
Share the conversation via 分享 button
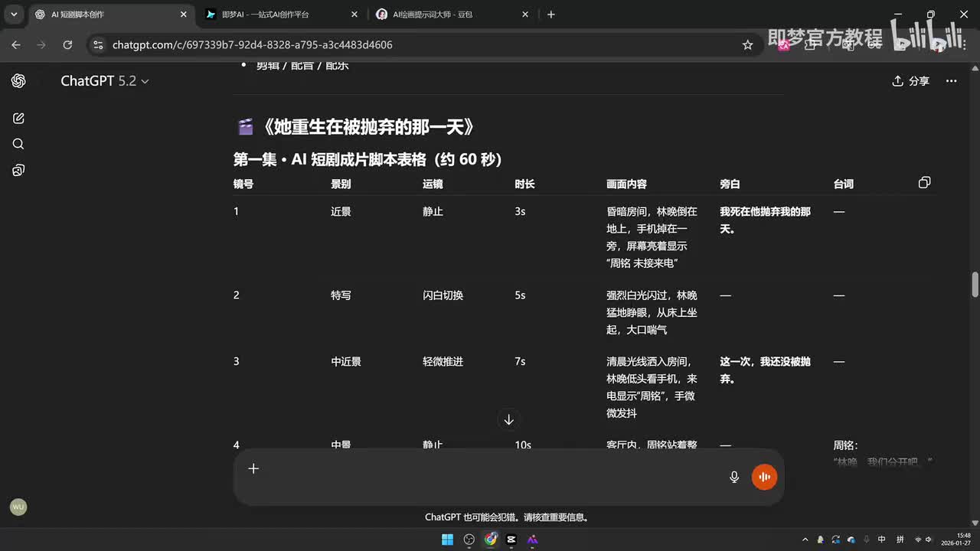tap(911, 81)
